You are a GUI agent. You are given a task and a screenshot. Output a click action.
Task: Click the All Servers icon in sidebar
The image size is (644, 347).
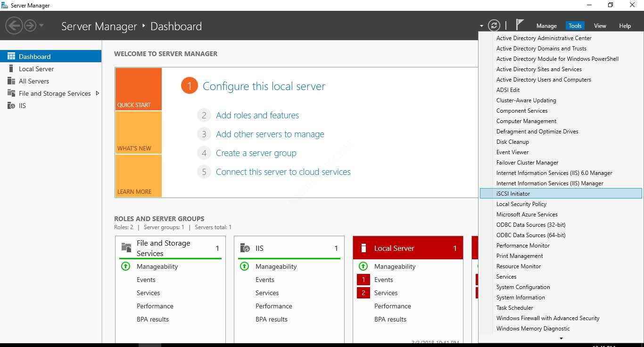[x=11, y=81]
